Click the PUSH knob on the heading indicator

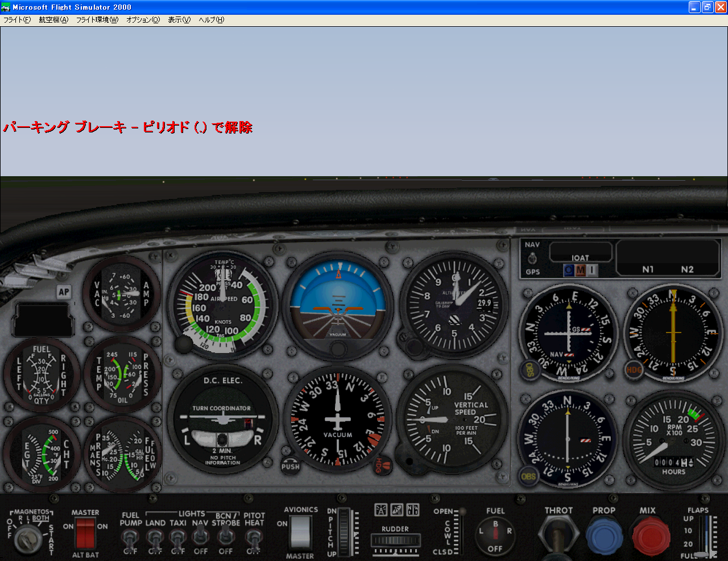[x=290, y=466]
